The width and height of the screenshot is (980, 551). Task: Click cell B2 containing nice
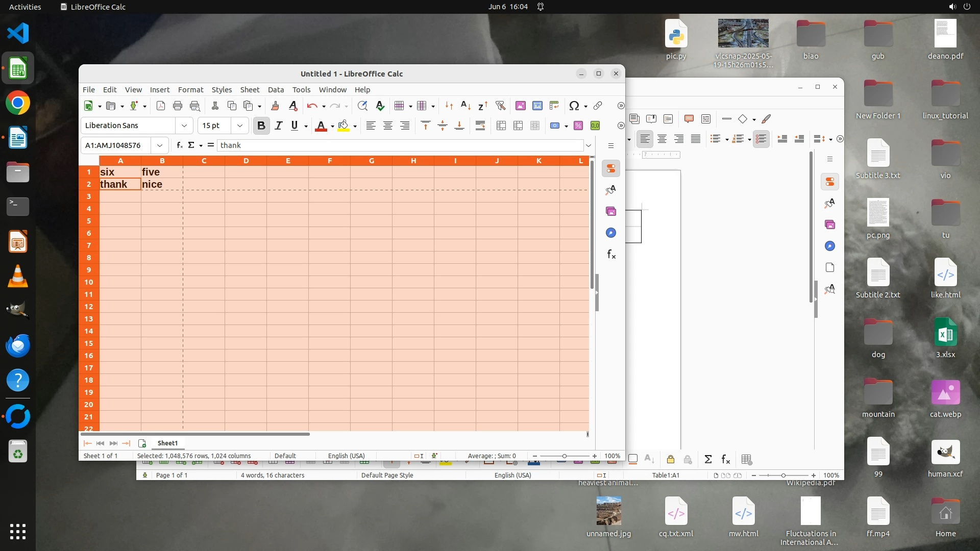coord(162,184)
